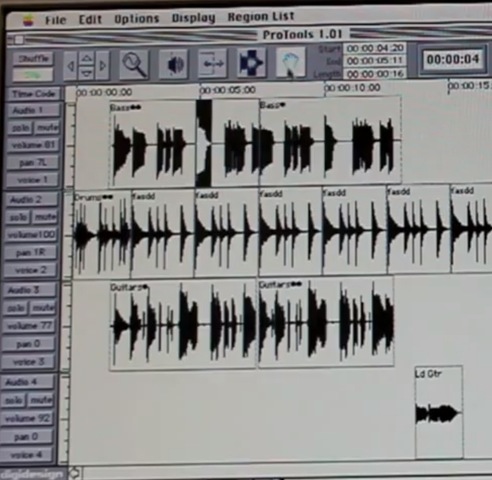The height and width of the screenshot is (480, 492).
Task: Click Audio 4 pan 0 control
Action: tap(27, 437)
